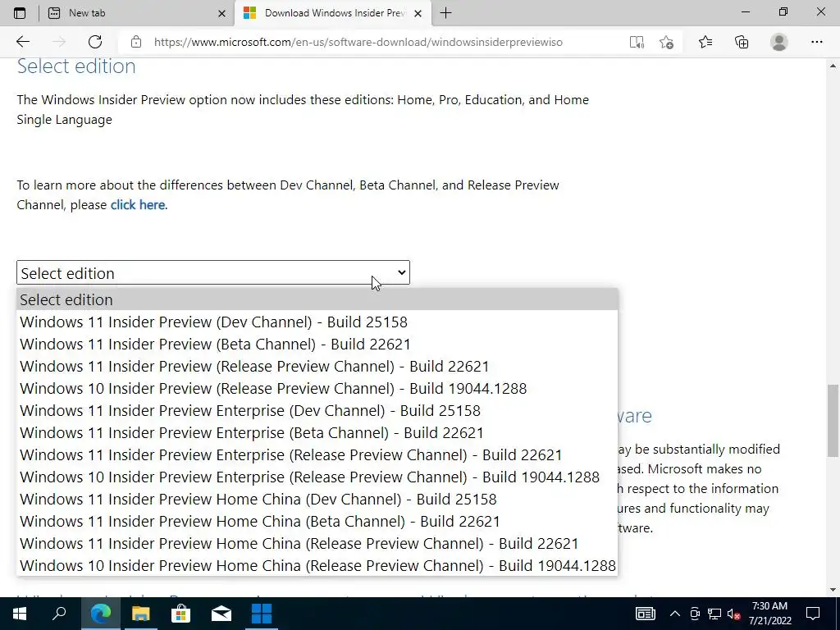840x630 pixels.
Task: Refresh the current page
Action: point(95,42)
